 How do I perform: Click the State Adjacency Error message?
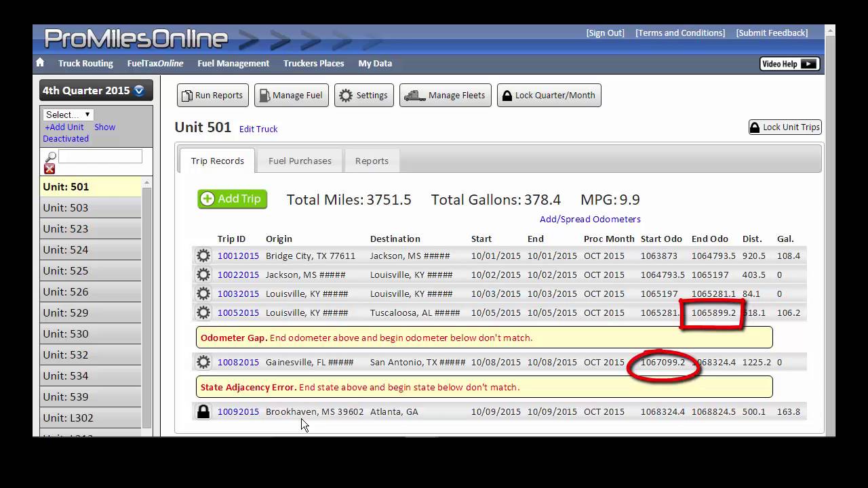[484, 387]
